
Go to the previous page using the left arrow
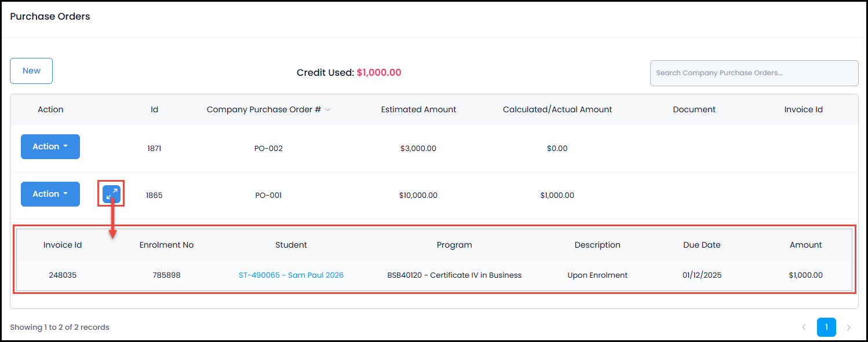804,328
